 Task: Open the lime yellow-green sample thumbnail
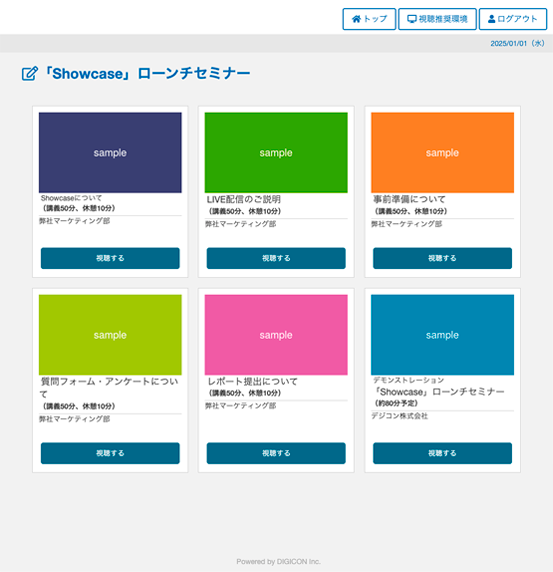pos(110,335)
